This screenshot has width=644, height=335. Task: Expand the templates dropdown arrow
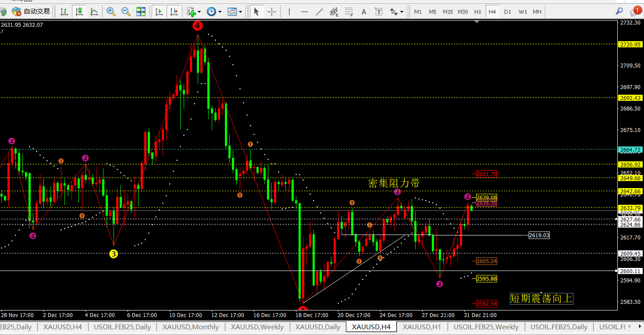[x=241, y=12]
